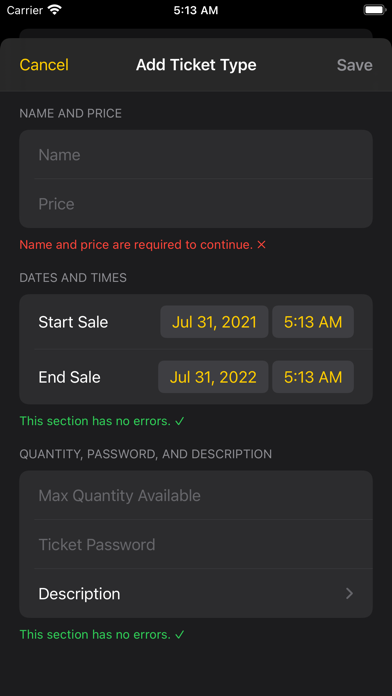
Task: Tap the name and price error message
Action: (x=136, y=245)
